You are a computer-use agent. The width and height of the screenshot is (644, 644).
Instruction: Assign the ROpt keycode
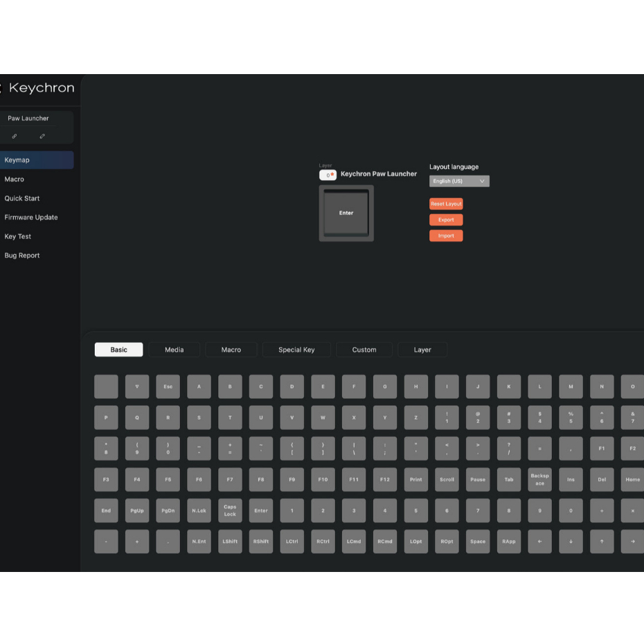click(x=447, y=542)
